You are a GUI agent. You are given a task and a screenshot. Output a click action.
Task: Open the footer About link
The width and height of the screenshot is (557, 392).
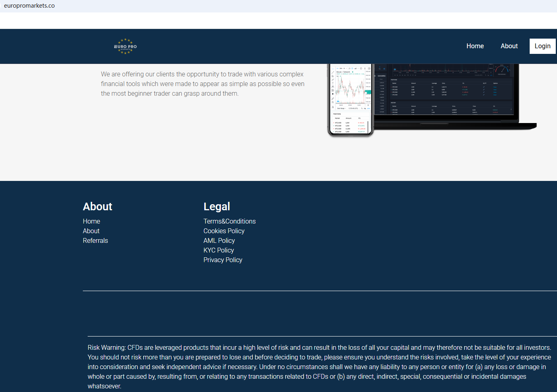(91, 231)
